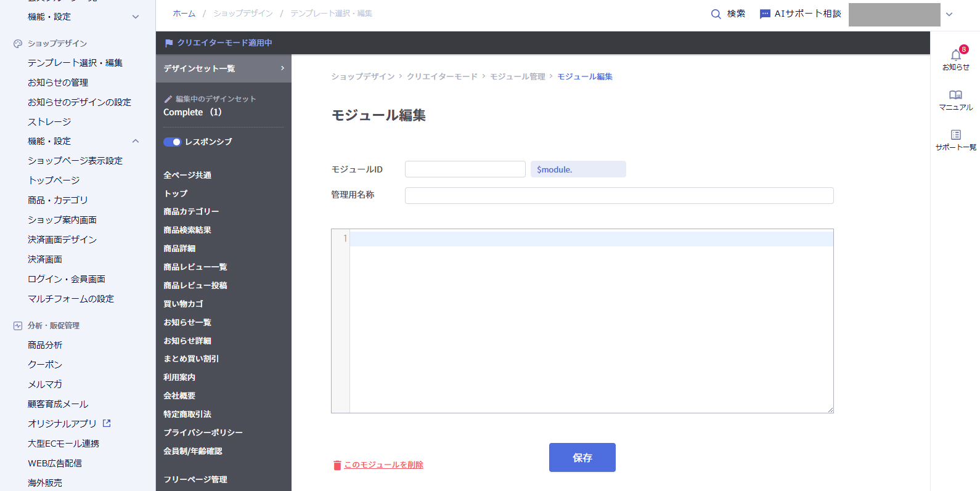
Task: Open 特定商取引法 in design menu
Action: [187, 414]
